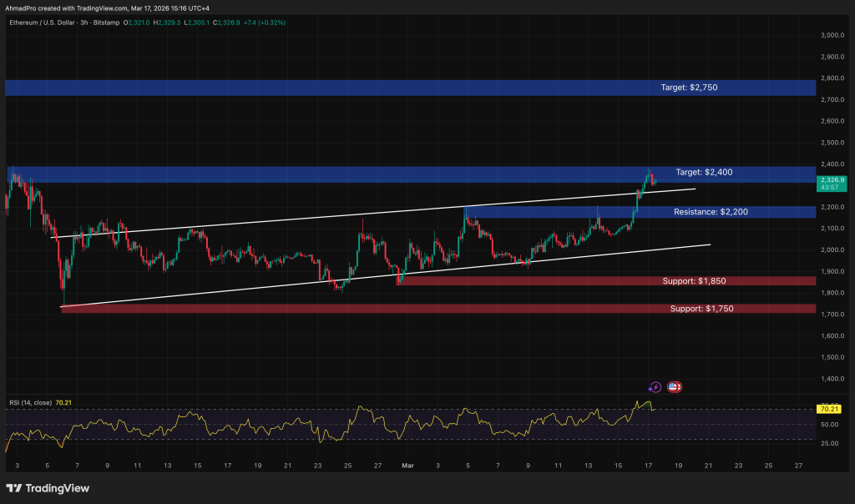Select the Support: $1,750 zone
The image size is (855, 504).
tap(704, 308)
